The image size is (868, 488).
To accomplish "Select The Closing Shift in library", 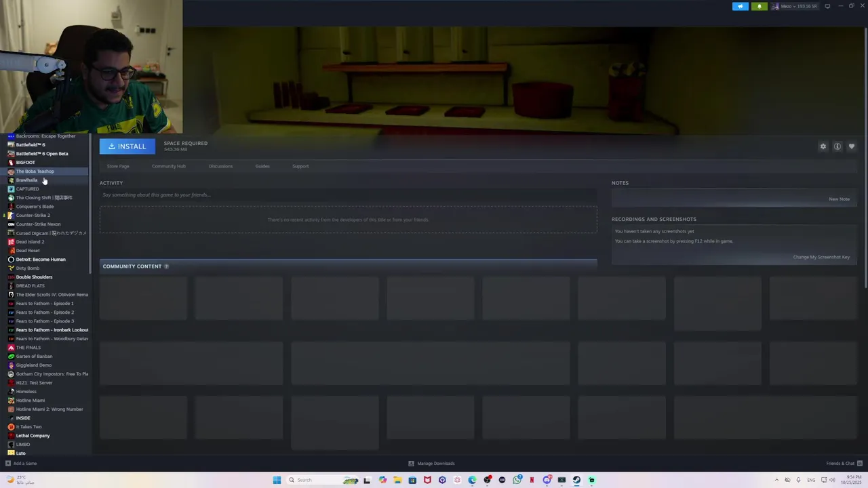I will click(x=45, y=198).
